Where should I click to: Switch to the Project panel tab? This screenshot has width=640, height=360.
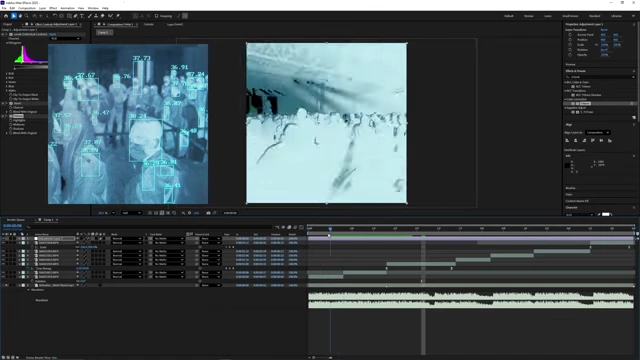point(7,24)
